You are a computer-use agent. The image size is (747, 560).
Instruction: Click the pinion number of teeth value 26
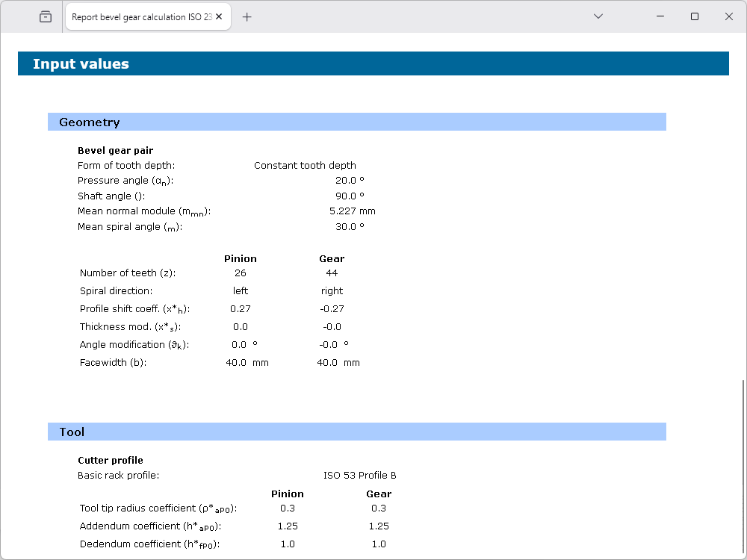pos(240,273)
